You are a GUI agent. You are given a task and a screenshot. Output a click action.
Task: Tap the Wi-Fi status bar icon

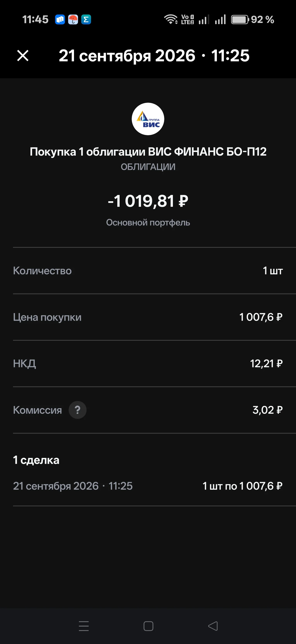tap(171, 19)
